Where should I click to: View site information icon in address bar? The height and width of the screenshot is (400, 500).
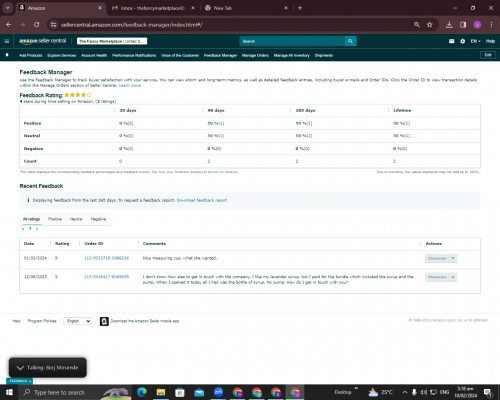click(53, 25)
